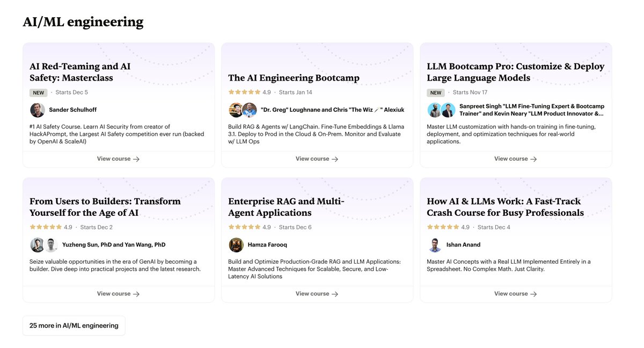The height and width of the screenshot is (348, 644).
Task: Click the Starts Dec 2 date
Action: coord(97,227)
